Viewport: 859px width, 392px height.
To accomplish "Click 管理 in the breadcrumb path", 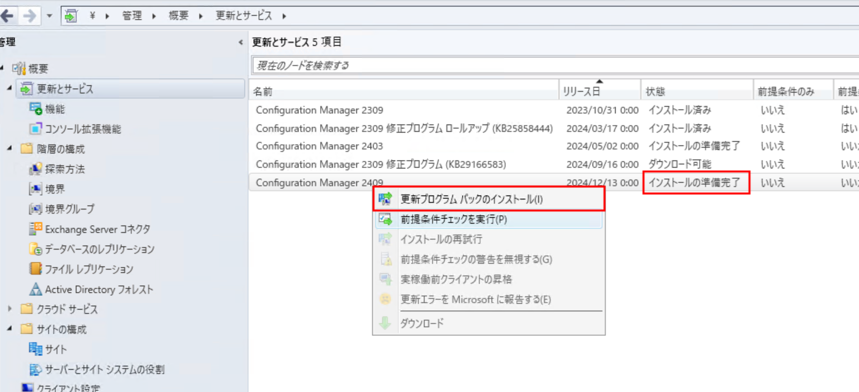I will [132, 16].
